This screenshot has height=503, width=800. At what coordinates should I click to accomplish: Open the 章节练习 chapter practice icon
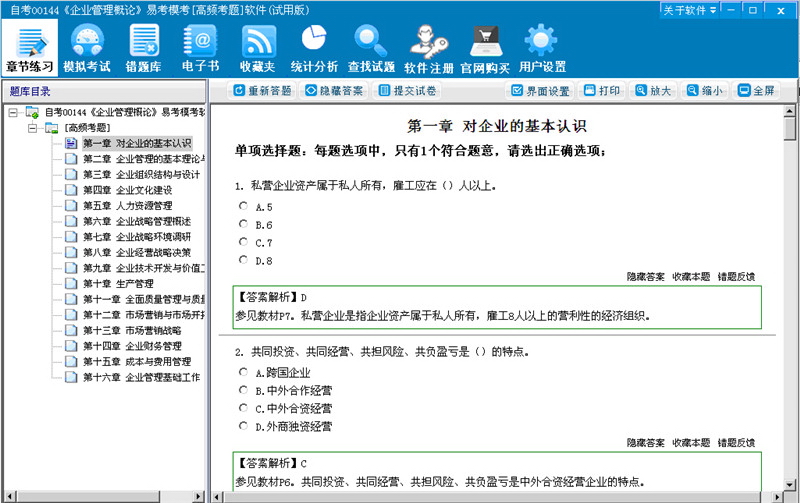30,48
